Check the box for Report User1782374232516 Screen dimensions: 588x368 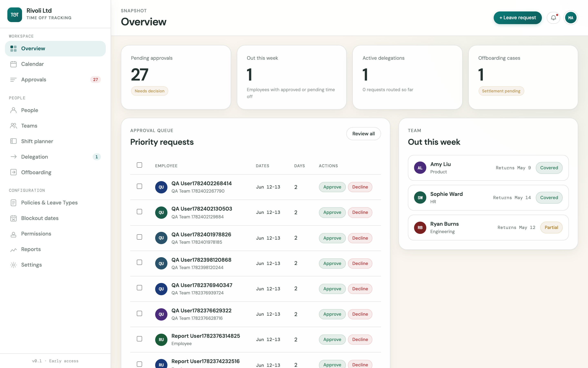click(139, 364)
